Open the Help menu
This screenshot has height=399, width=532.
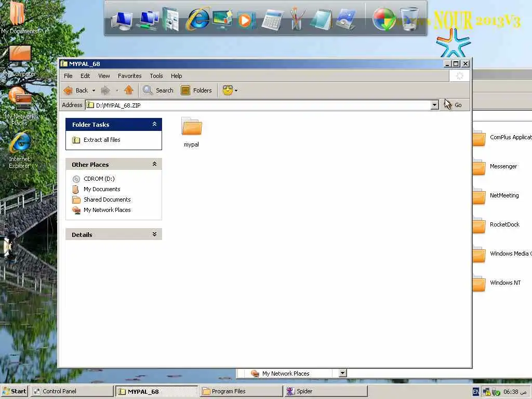click(x=177, y=76)
